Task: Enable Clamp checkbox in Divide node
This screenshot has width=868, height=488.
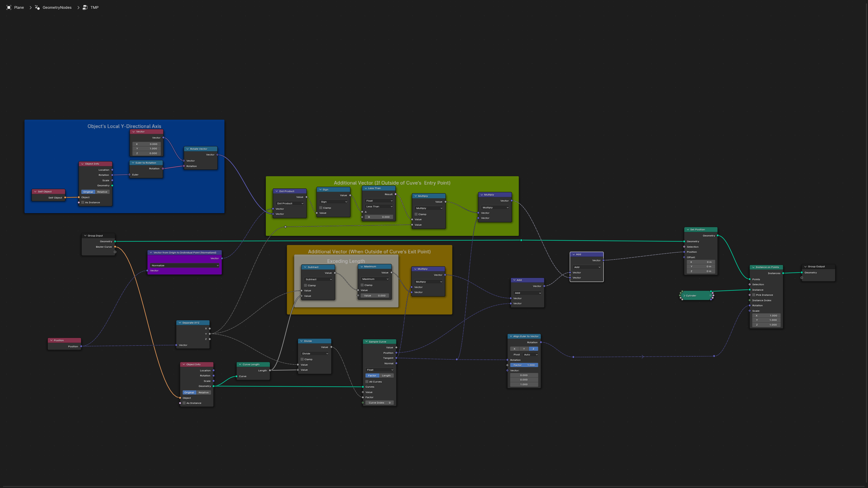Action: pyautogui.click(x=302, y=359)
